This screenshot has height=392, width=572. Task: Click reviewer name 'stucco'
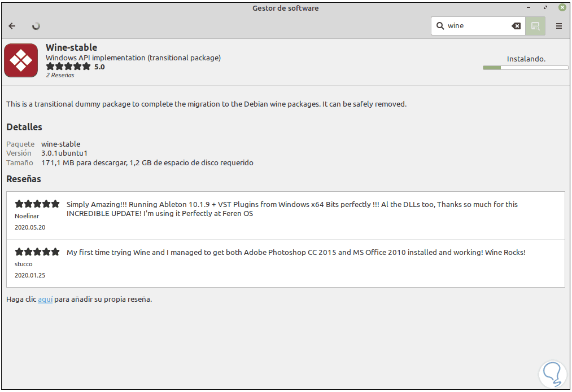23,264
